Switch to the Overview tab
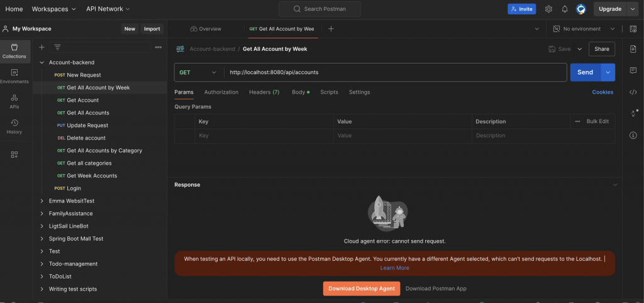 click(206, 29)
